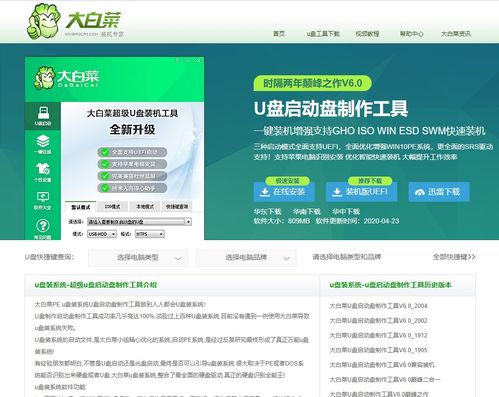499x397 pixels.
Task: Open the 首页 home navigation item
Action: (279, 34)
